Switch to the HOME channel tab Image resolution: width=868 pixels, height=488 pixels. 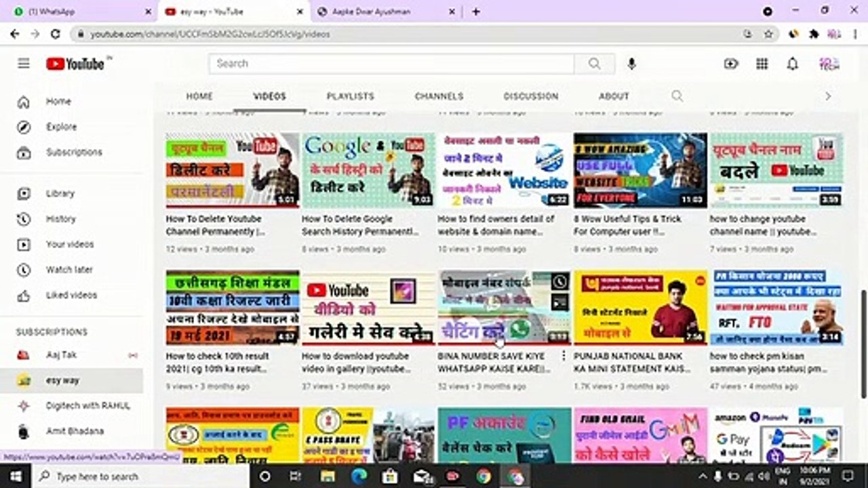pos(199,96)
